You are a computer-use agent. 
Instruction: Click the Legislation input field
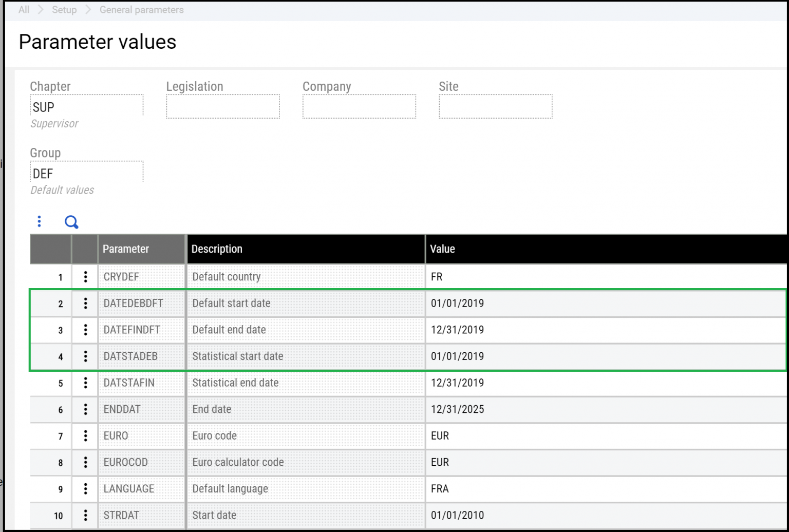pyautogui.click(x=222, y=106)
